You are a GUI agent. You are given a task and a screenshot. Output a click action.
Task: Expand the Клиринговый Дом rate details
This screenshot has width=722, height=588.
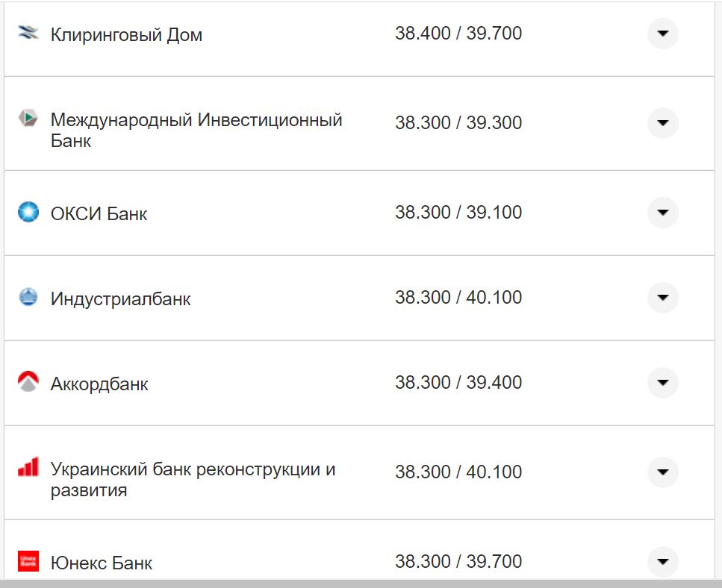[662, 33]
